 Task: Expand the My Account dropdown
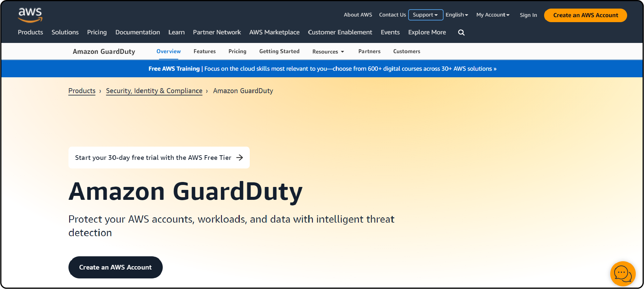(x=493, y=15)
